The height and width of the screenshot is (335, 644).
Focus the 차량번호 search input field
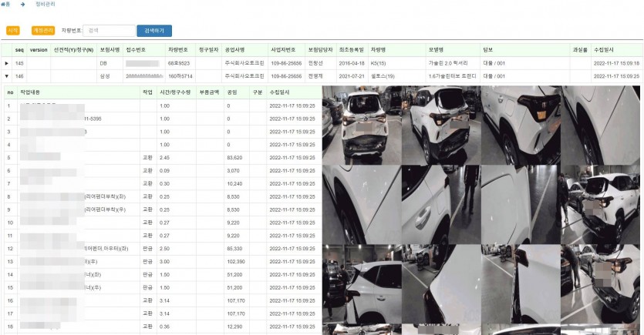[x=109, y=31]
